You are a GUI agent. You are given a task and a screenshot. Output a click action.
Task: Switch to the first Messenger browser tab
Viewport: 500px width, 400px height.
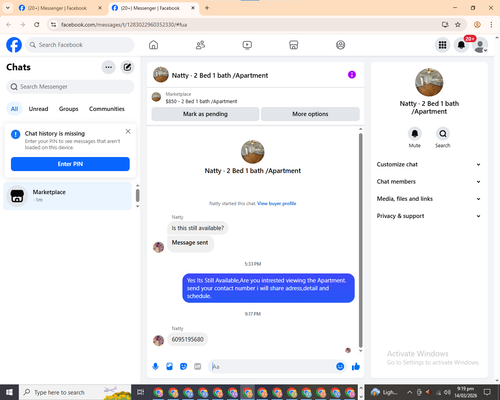pyautogui.click(x=60, y=8)
